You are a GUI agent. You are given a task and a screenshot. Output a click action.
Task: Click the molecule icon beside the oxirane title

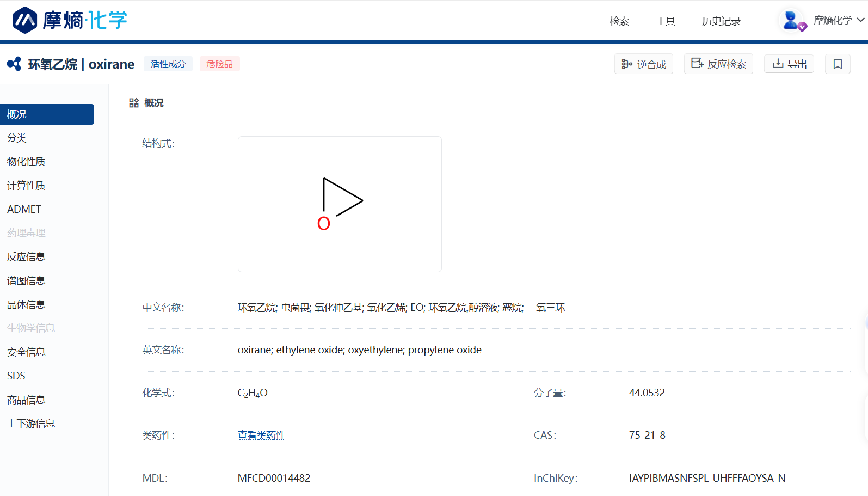tap(14, 64)
